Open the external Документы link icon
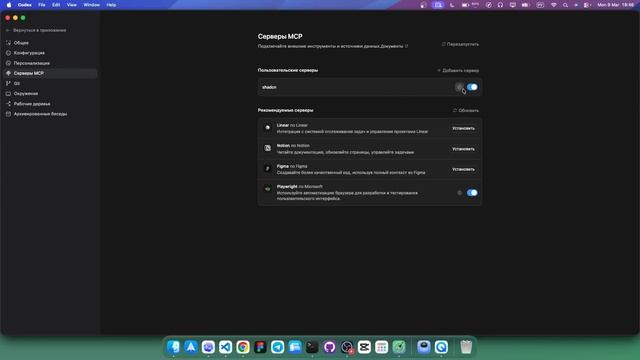 click(x=407, y=46)
